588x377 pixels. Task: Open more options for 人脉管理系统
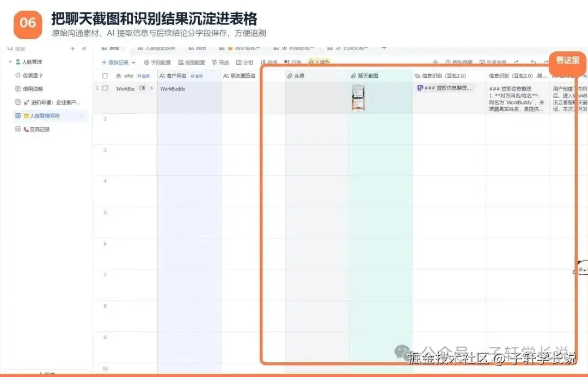[x=81, y=116]
